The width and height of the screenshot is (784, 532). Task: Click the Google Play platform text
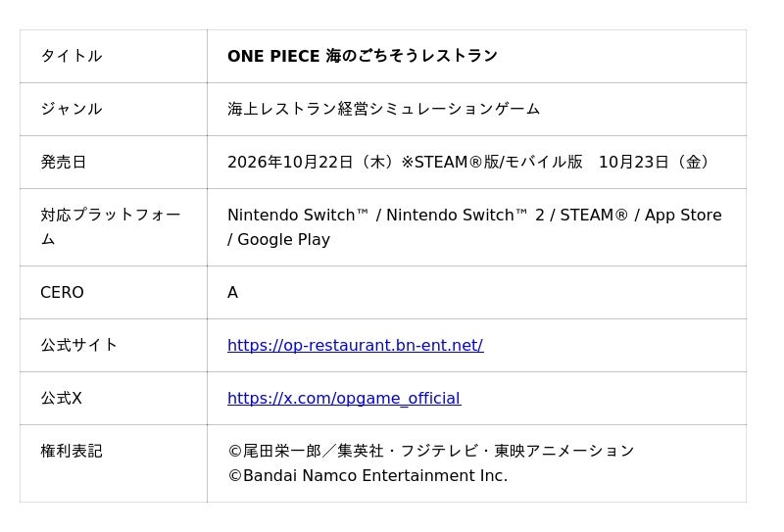coord(283,239)
